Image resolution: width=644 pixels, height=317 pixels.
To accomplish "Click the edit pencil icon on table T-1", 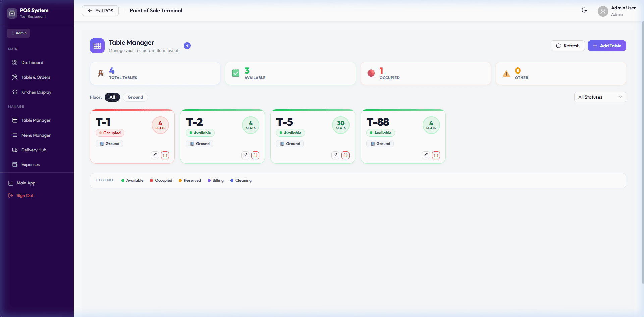I will click(155, 155).
